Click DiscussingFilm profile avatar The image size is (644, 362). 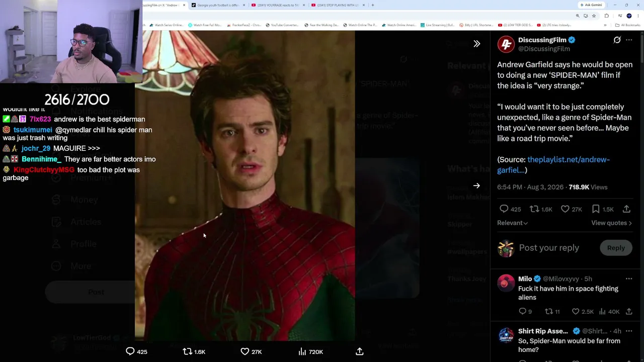click(x=506, y=44)
